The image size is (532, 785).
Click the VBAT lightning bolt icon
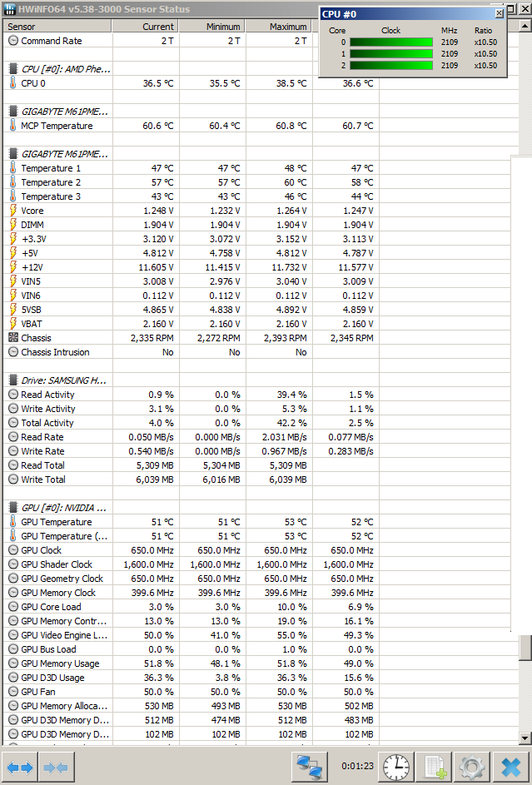tap(13, 324)
